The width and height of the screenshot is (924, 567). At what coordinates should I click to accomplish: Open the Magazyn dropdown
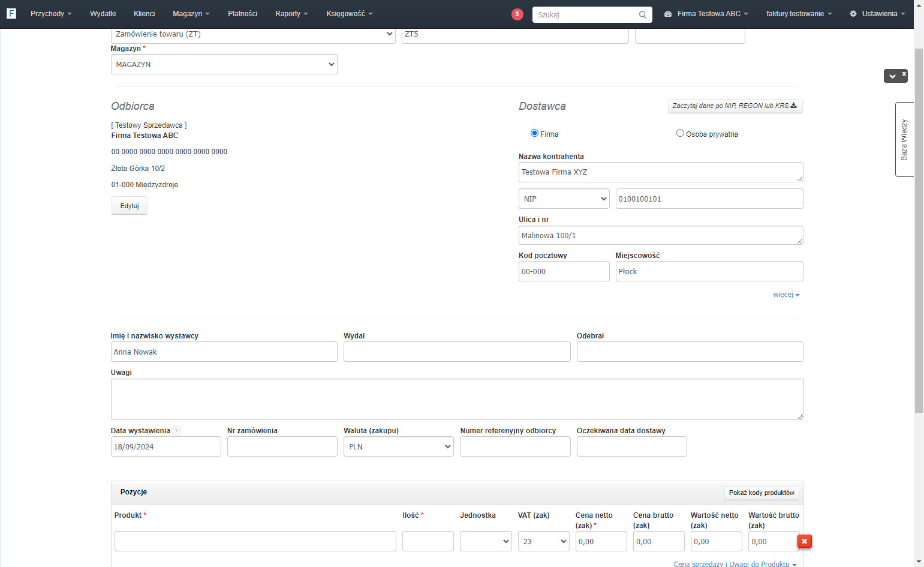point(224,64)
